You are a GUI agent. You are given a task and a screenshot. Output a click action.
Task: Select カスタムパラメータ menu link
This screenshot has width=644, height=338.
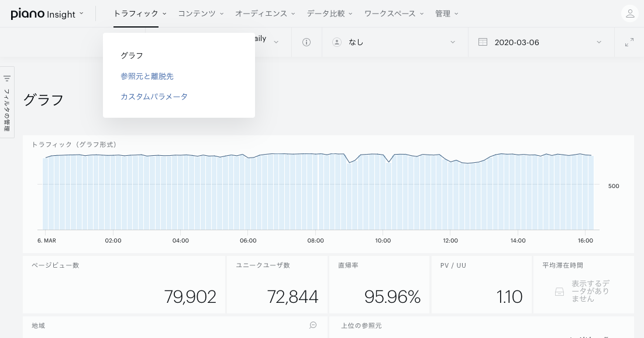154,97
